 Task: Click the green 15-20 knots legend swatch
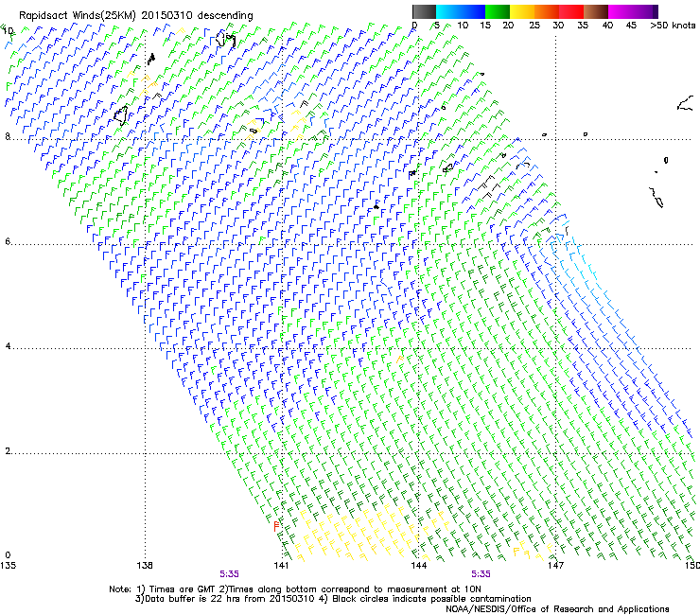pos(498,11)
